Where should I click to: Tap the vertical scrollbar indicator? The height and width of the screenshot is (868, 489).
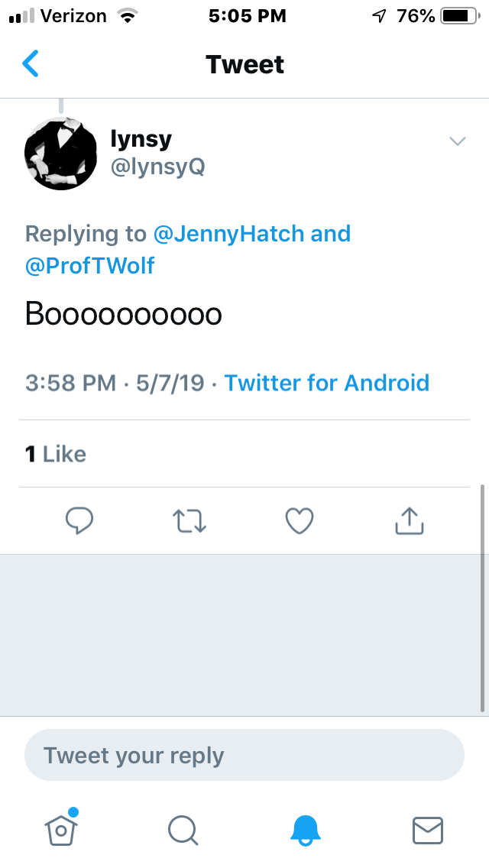pos(482,596)
